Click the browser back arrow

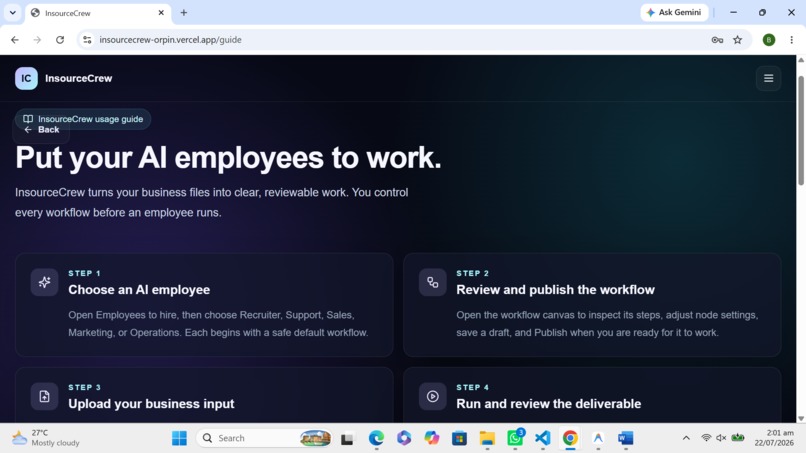pyautogui.click(x=14, y=40)
